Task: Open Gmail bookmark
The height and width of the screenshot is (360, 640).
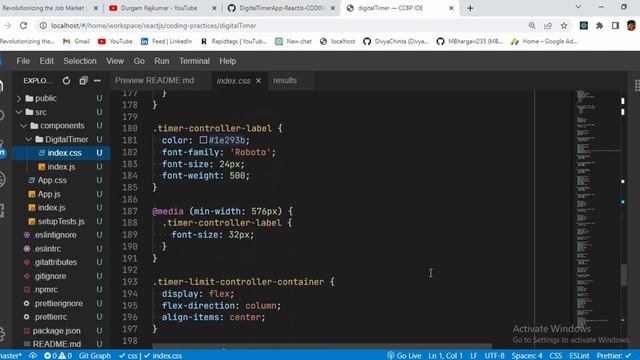Action: pyautogui.click(x=76, y=41)
